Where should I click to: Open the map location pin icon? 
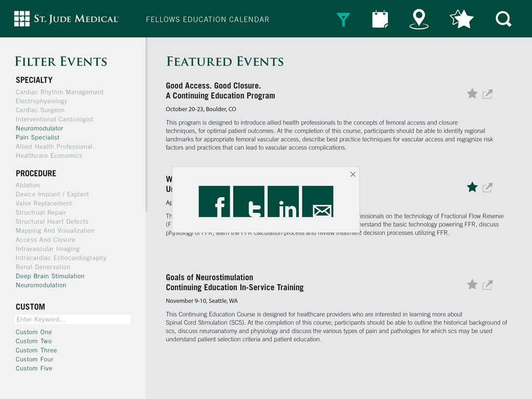[419, 19]
